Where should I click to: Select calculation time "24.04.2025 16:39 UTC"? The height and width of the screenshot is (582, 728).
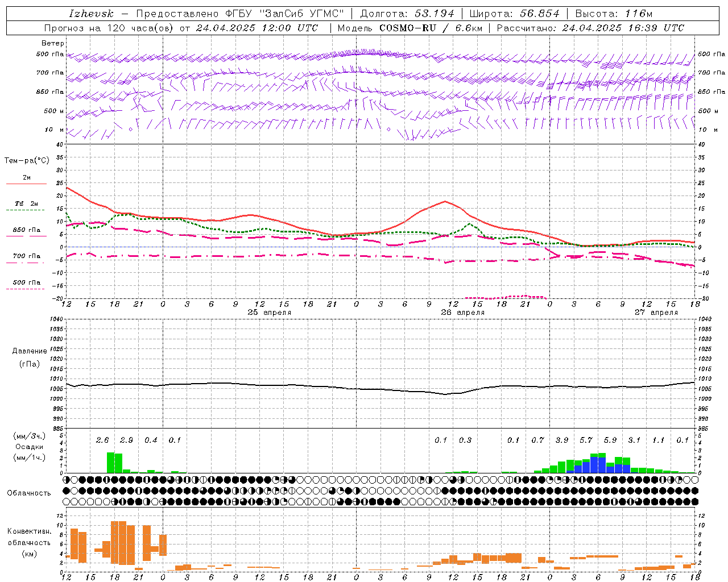click(x=623, y=28)
